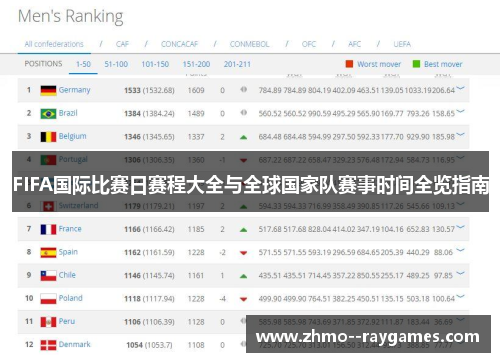This screenshot has width=500, height=362.
Task: Click Poland's points value 1118 (1117.94)
Action: [149, 299]
